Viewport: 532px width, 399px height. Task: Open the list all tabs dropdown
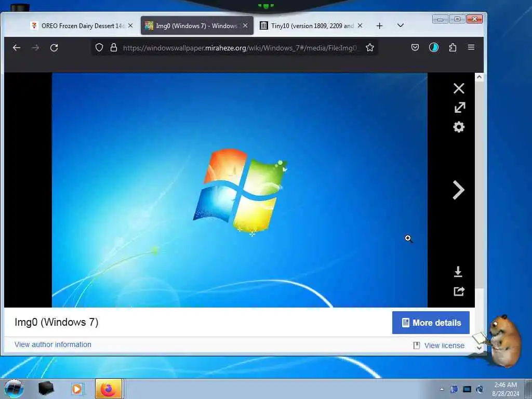pyautogui.click(x=401, y=25)
